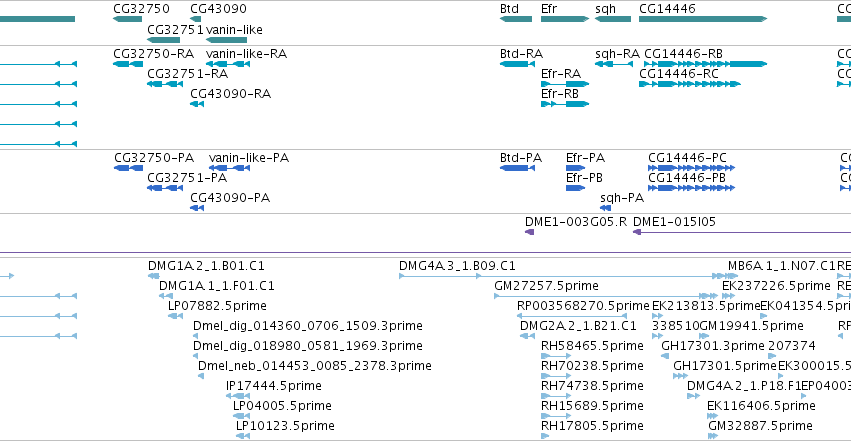
Task: Select EST GM32887.5prime
Action: (713, 436)
